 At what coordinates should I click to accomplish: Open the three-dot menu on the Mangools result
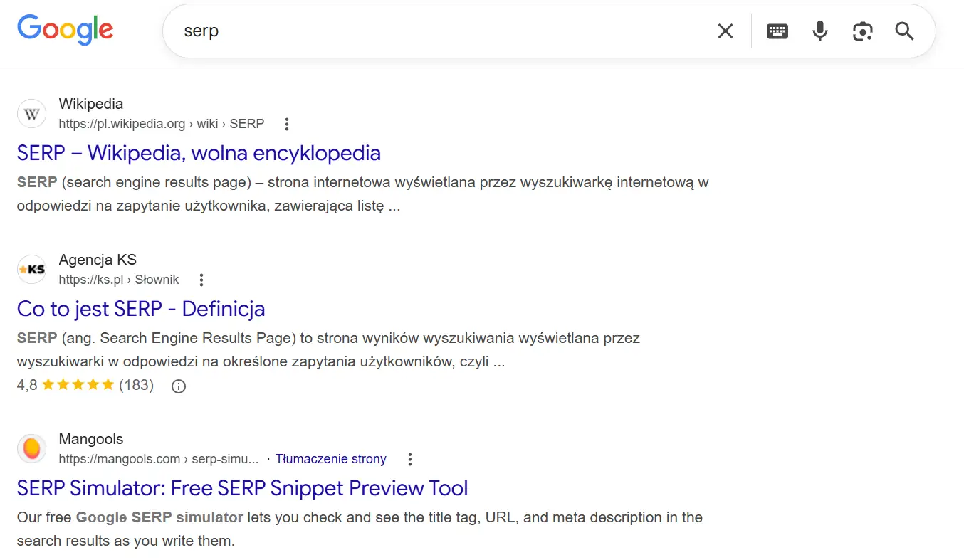tap(409, 459)
